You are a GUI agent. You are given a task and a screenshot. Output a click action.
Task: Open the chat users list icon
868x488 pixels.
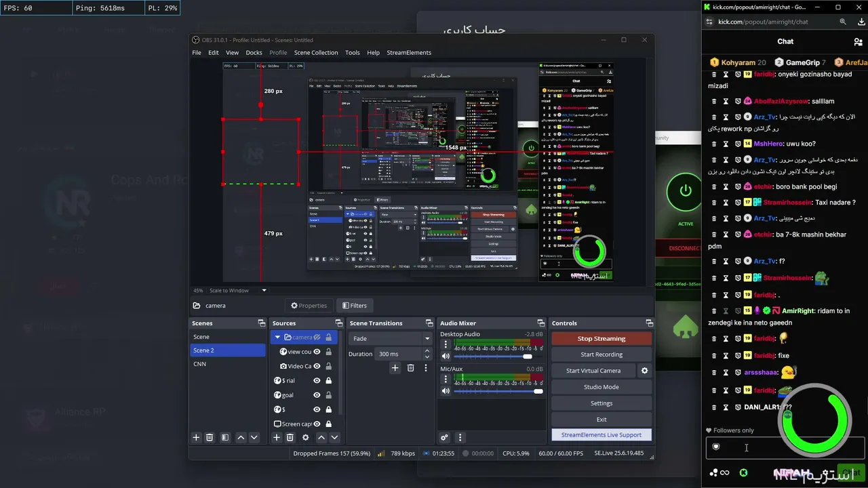(x=858, y=41)
